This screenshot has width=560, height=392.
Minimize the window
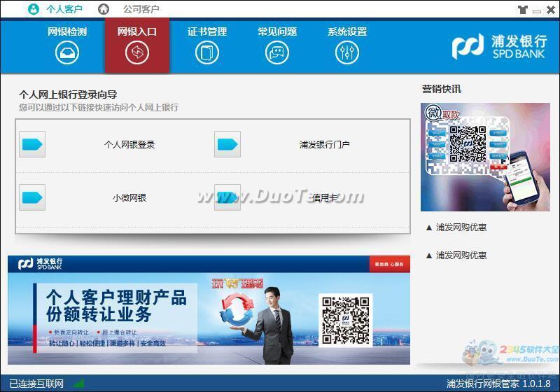[x=537, y=10]
